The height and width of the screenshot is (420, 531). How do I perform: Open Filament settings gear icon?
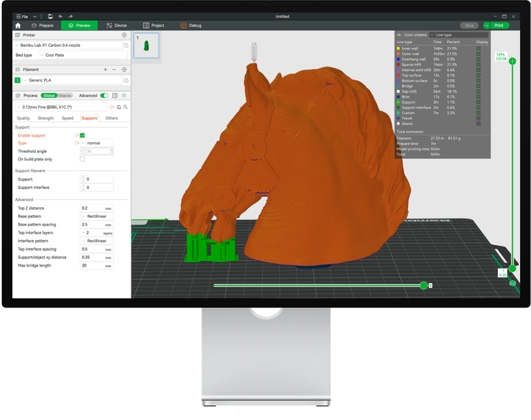(x=124, y=69)
